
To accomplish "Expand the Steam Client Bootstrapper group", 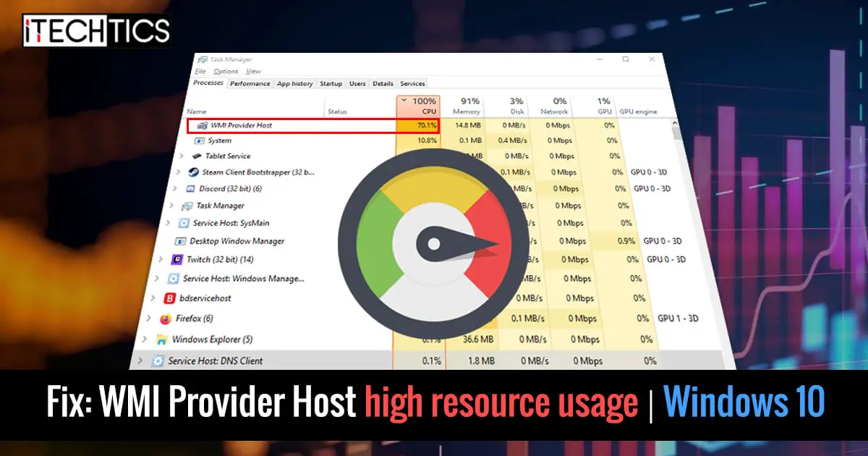I will tap(178, 172).
